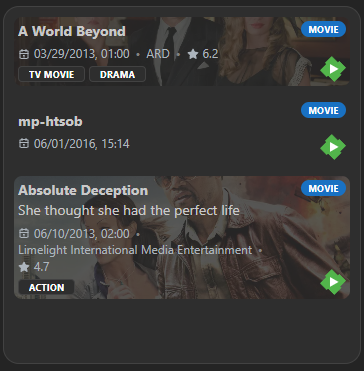Select the ACTION genre tag
Image resolution: width=364 pixels, height=371 pixels.
pos(46,287)
